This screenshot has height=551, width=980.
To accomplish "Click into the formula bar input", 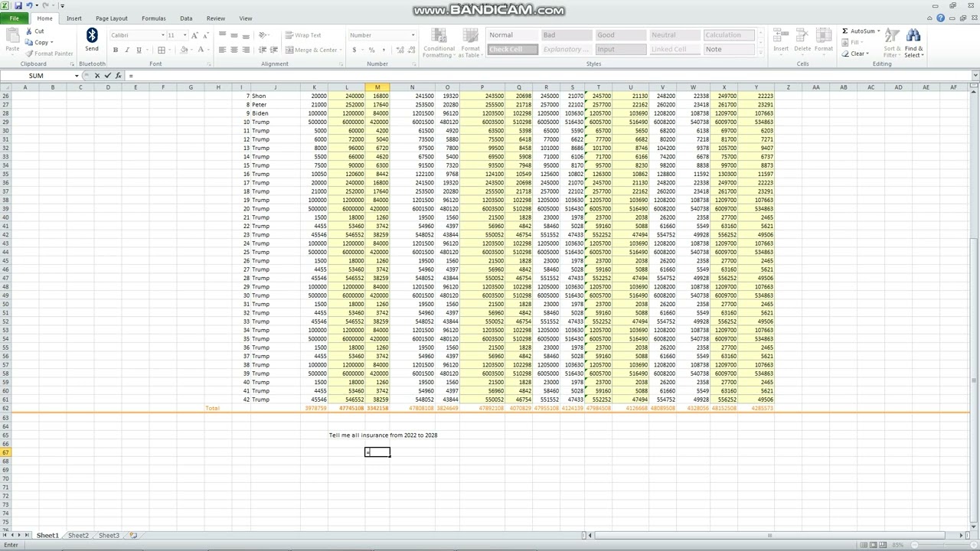I will pos(547,76).
